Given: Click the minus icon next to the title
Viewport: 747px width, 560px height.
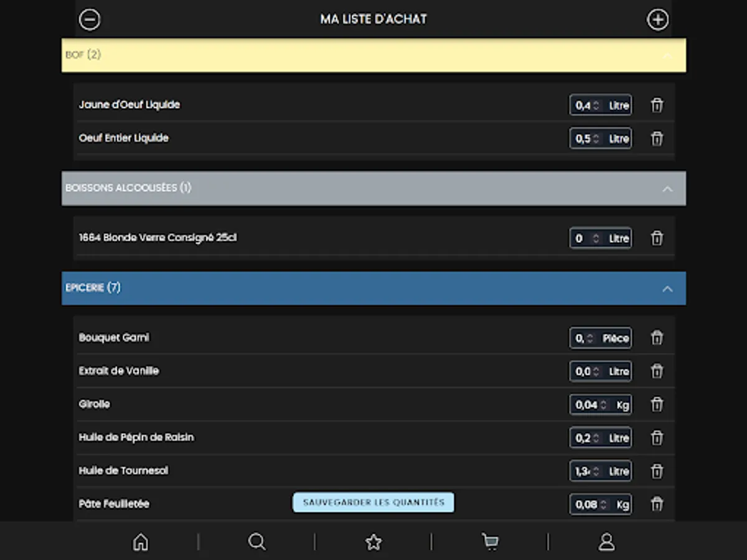Looking at the screenshot, I should pyautogui.click(x=90, y=19).
